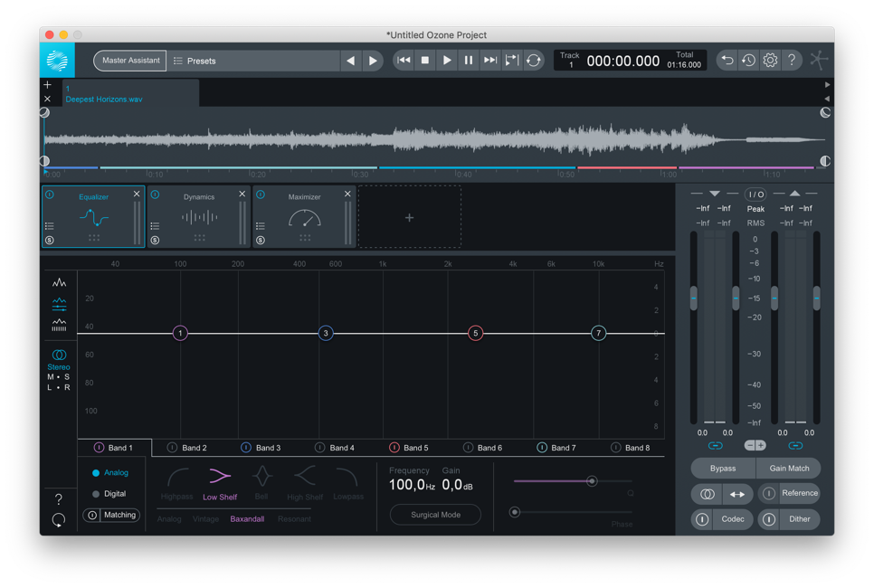Open the Master Assistant

click(x=130, y=61)
